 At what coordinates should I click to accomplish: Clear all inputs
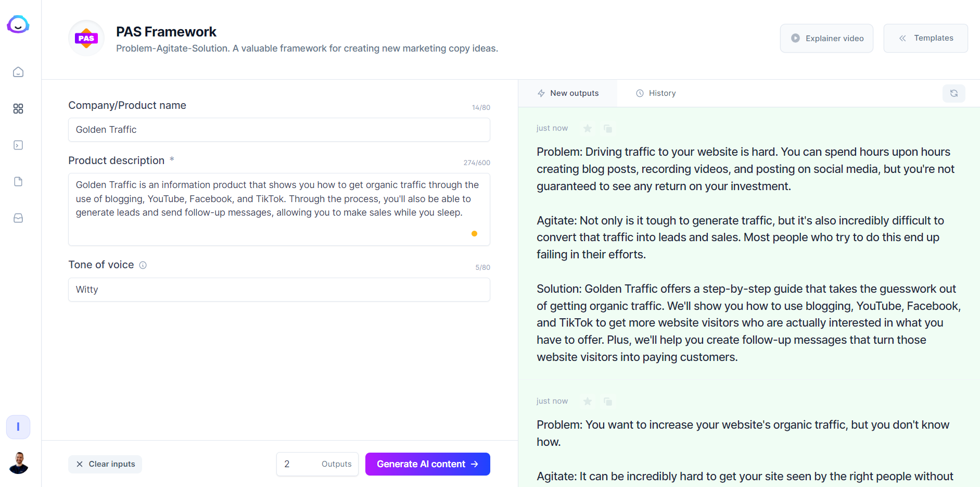105,464
